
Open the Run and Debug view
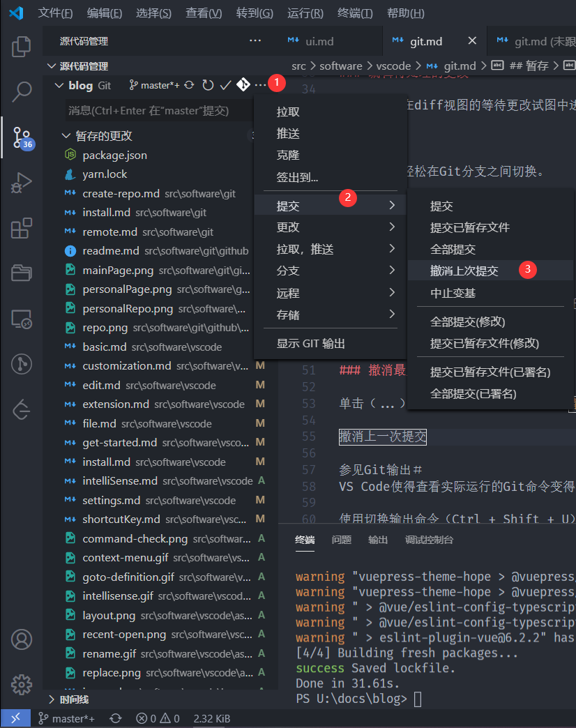21,183
